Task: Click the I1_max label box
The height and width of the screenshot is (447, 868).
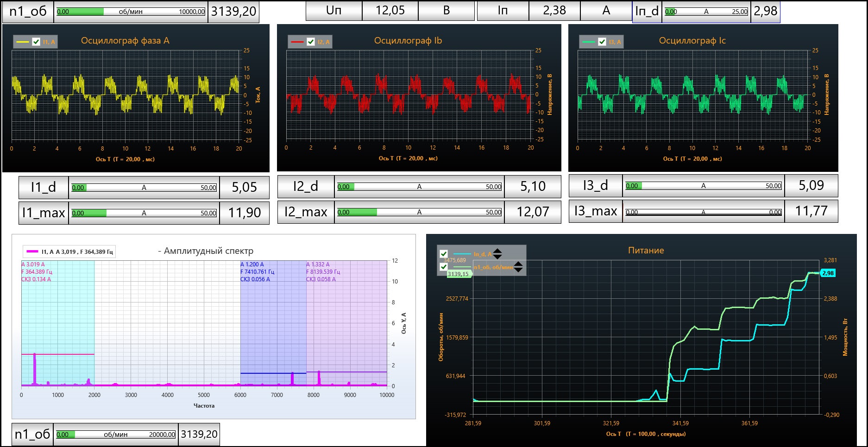Action: pyautogui.click(x=44, y=213)
